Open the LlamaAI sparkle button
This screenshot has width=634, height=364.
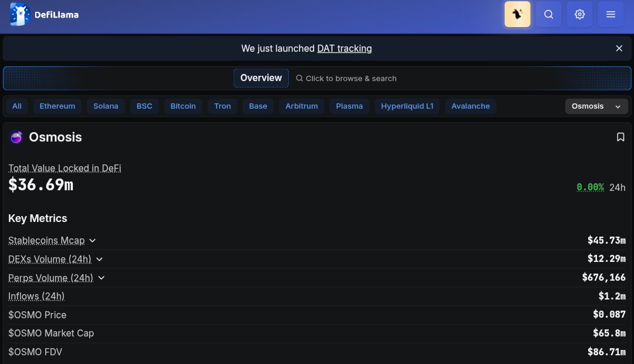click(x=517, y=14)
